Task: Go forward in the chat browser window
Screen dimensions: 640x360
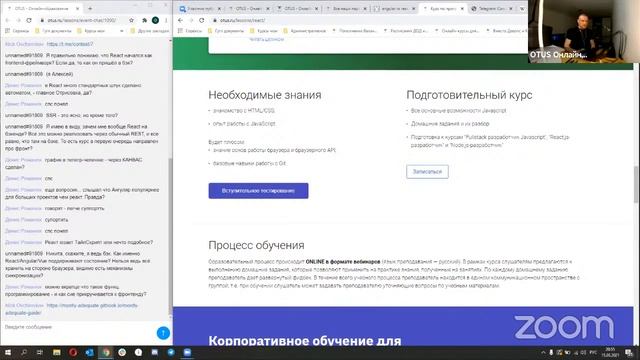Action: 18,20
